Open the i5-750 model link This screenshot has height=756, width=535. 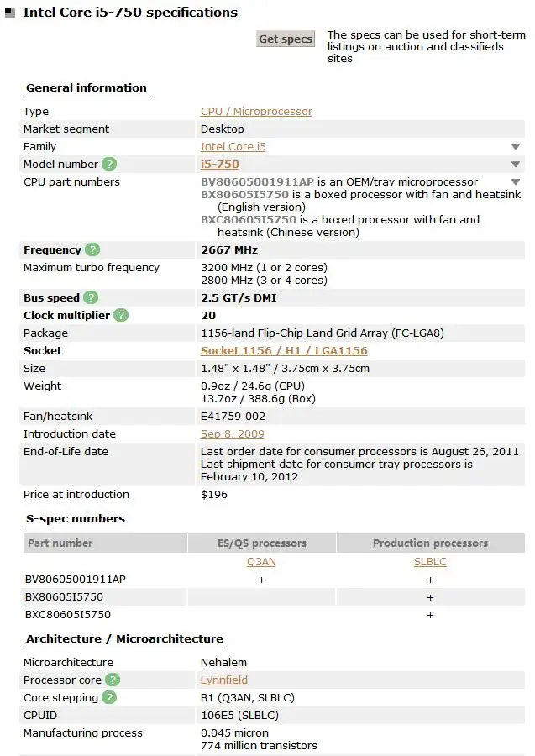pyautogui.click(x=220, y=165)
